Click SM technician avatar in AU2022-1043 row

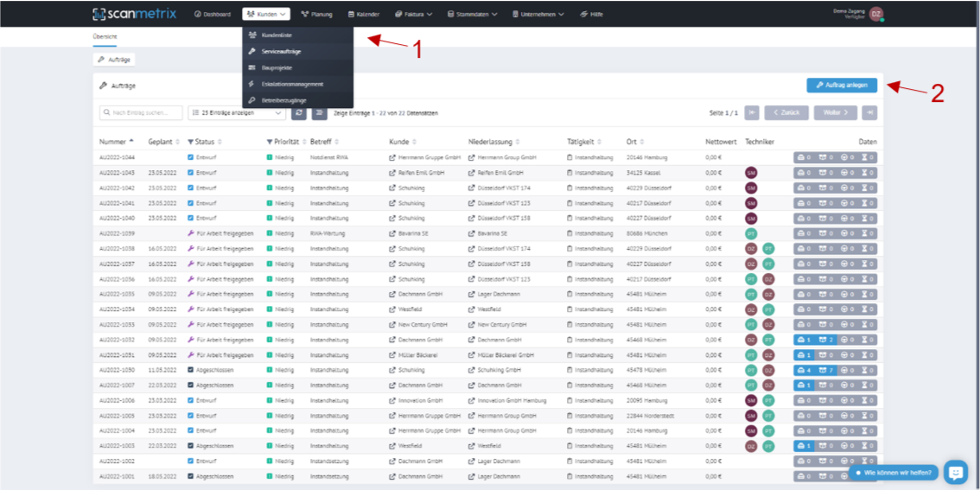tap(751, 173)
